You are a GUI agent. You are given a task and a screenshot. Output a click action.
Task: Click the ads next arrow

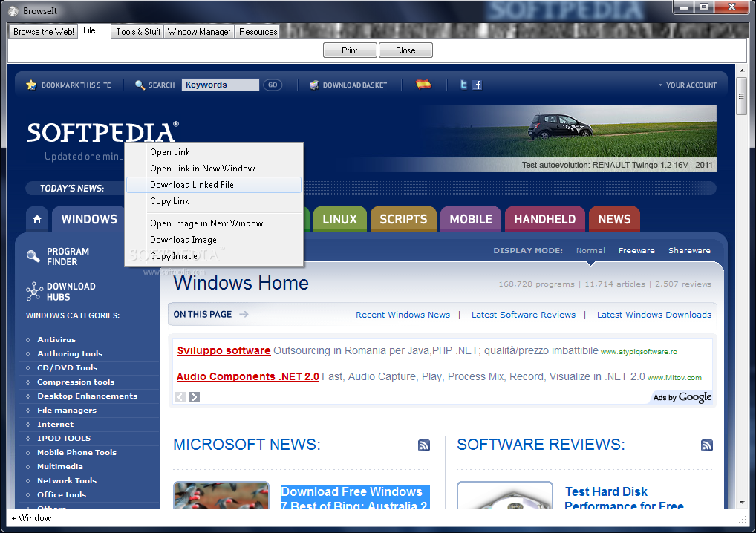pos(195,397)
